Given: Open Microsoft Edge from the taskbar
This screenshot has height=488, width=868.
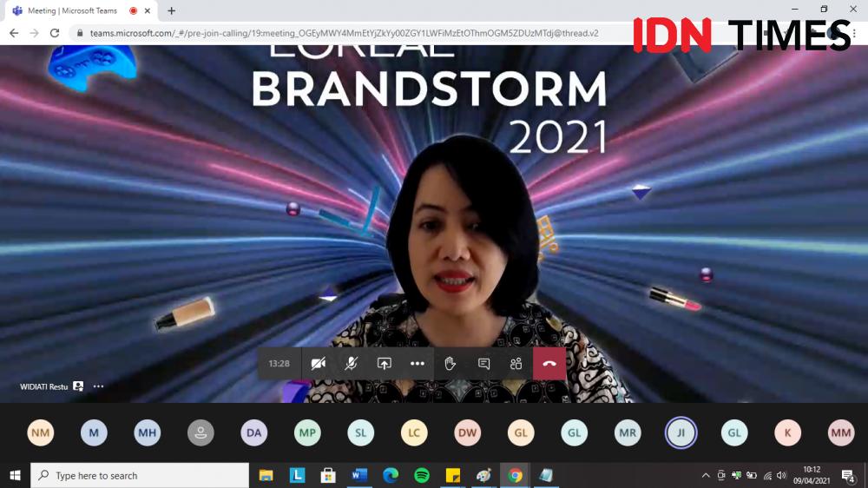Looking at the screenshot, I should [x=391, y=475].
